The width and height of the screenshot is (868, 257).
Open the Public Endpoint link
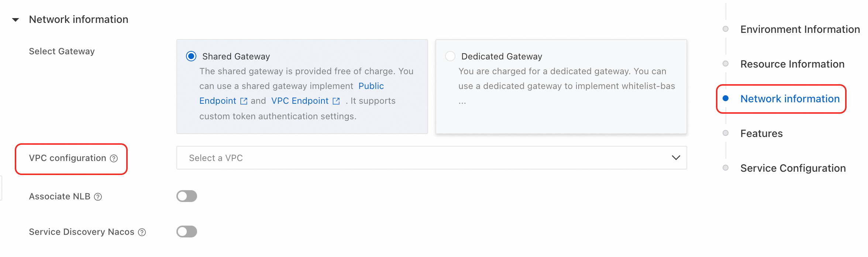(371, 86)
